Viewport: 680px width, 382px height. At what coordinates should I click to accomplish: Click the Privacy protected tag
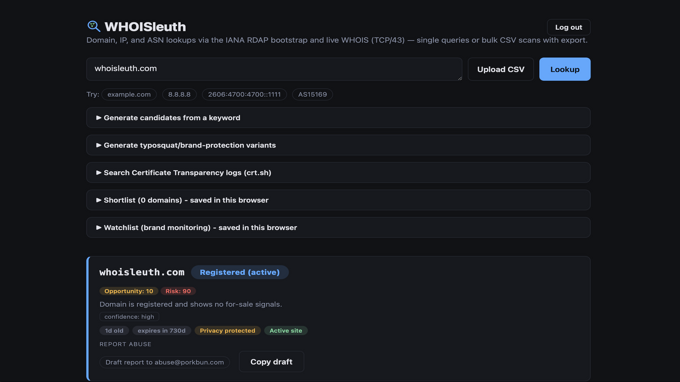(227, 330)
